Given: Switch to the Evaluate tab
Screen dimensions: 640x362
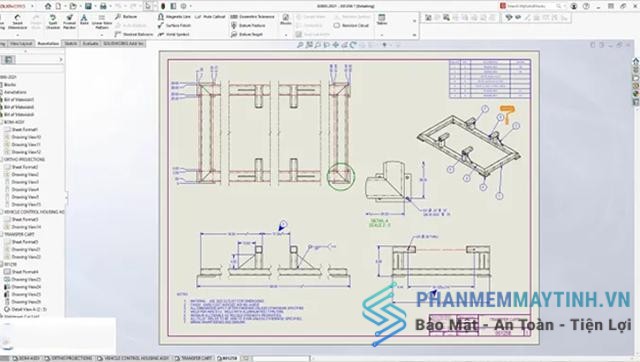Looking at the screenshot, I should (90, 44).
